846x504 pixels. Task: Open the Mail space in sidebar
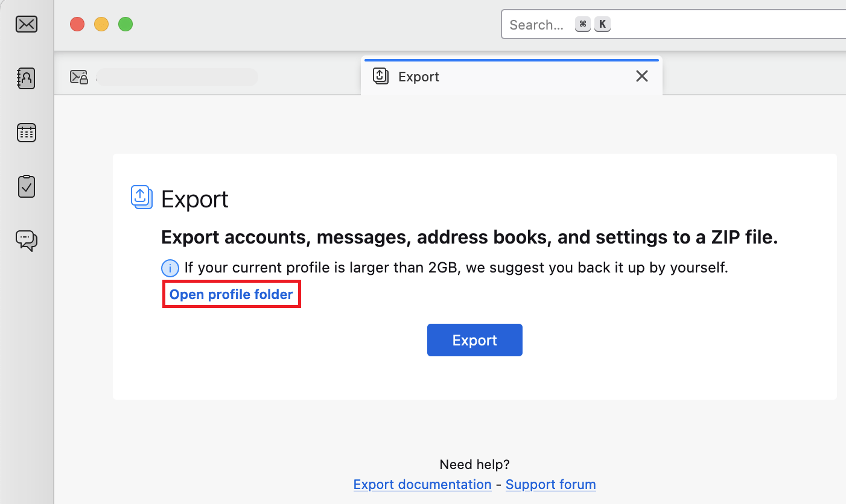27,24
